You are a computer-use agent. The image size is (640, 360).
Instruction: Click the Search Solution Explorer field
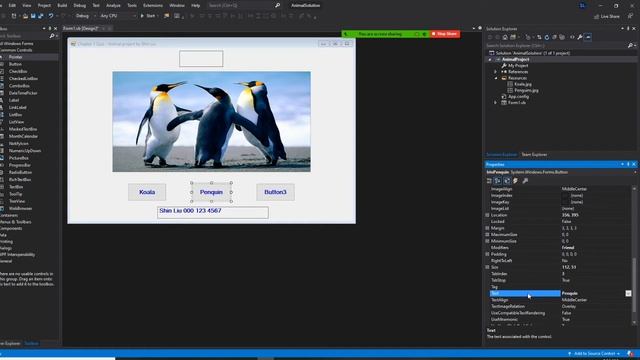coord(556,46)
